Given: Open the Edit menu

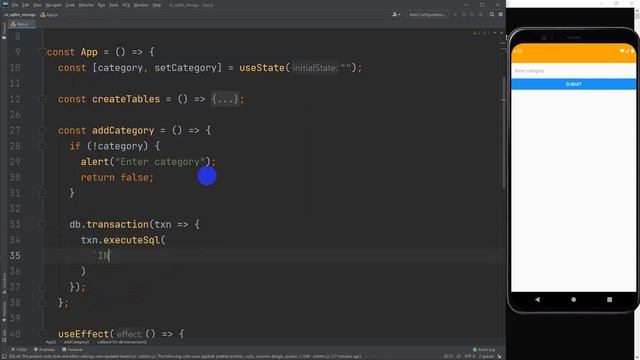Looking at the screenshot, I should pyautogui.click(x=25, y=5).
